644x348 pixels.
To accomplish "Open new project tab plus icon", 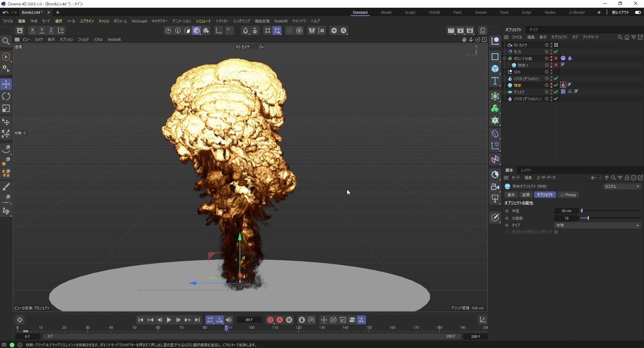I will click(57, 12).
